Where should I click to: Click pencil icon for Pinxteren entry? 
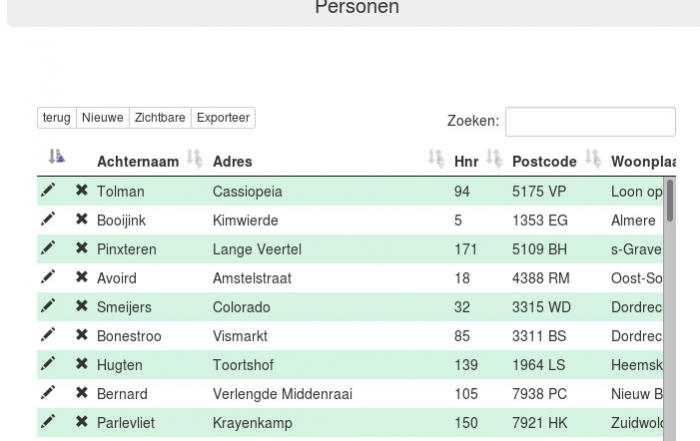(48, 248)
